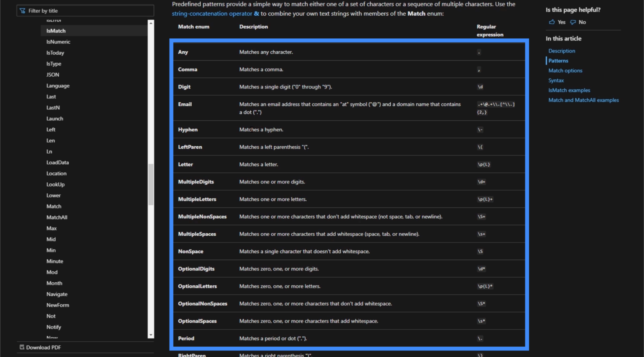Open Language in the sidebar list
Viewport: 644px width, 357px height.
[58, 86]
